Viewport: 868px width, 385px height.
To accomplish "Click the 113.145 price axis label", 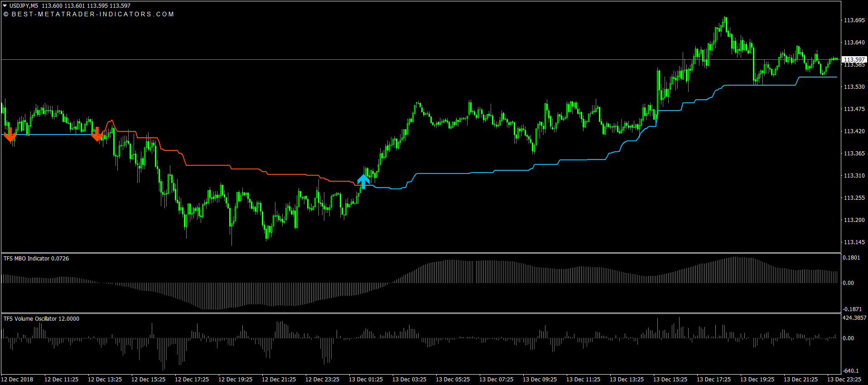I will tap(854, 242).
